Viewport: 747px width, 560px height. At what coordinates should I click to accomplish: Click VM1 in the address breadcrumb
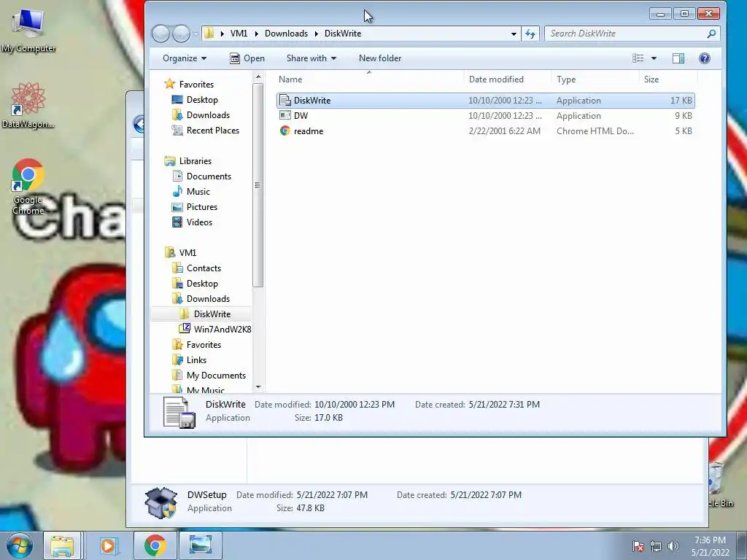point(239,34)
